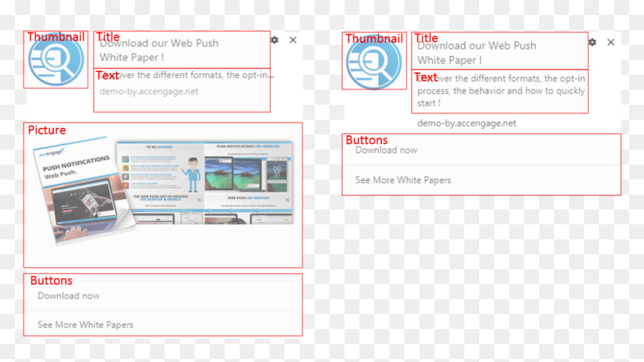Close the right notification without picture
Viewport: 644px width, 362px height.
pyautogui.click(x=611, y=42)
